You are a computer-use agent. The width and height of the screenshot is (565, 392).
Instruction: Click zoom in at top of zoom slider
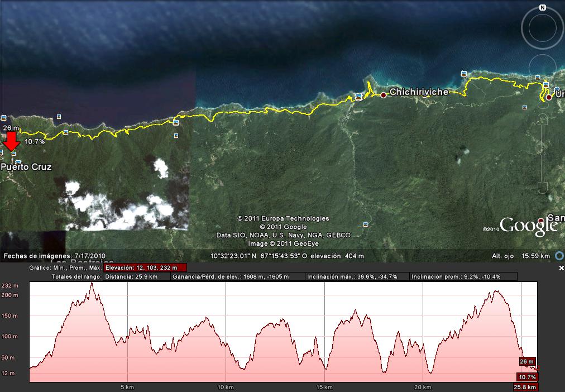[543, 118]
